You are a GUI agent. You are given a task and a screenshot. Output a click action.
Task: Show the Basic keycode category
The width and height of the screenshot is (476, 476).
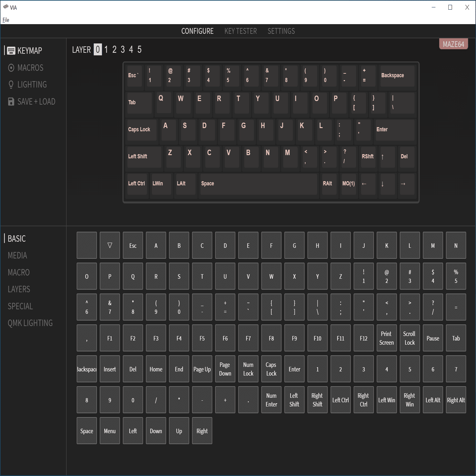click(17, 238)
